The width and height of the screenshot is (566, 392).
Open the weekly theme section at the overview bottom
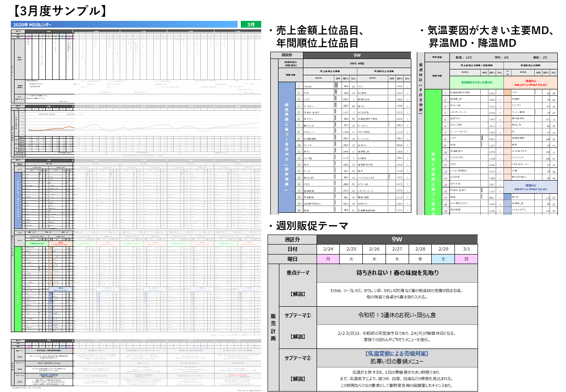[136, 362]
